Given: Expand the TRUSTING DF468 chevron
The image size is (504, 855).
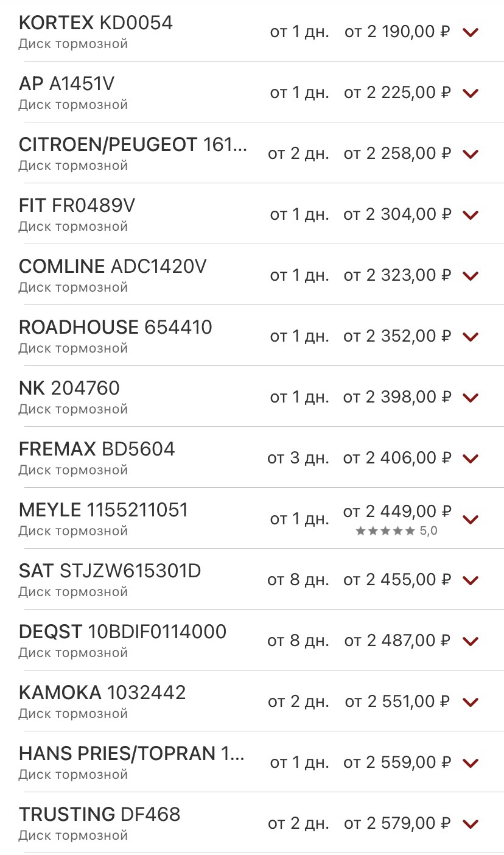Looking at the screenshot, I should click(x=471, y=824).
